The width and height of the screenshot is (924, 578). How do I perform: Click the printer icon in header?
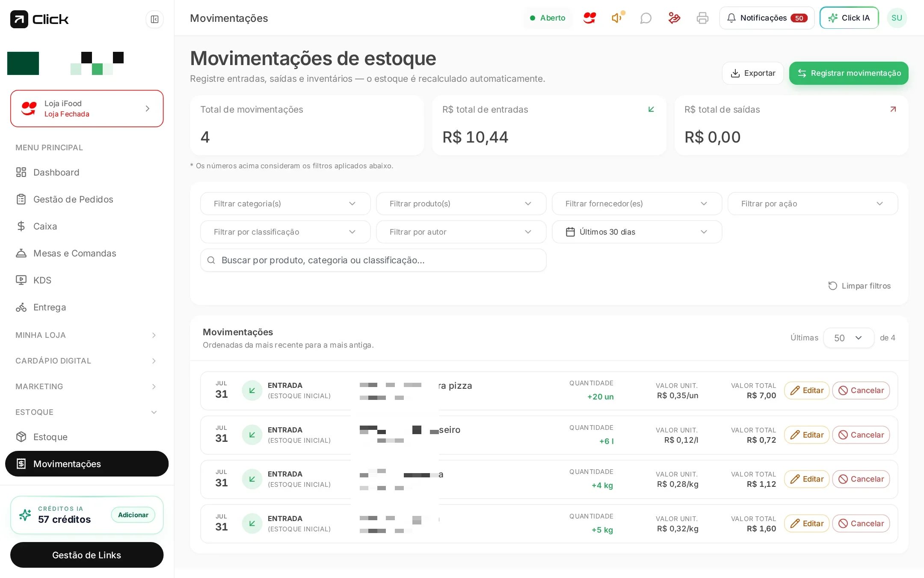click(702, 18)
